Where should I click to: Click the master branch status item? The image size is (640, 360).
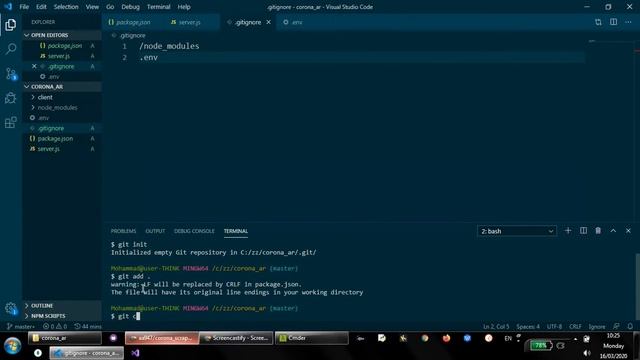click(21, 327)
